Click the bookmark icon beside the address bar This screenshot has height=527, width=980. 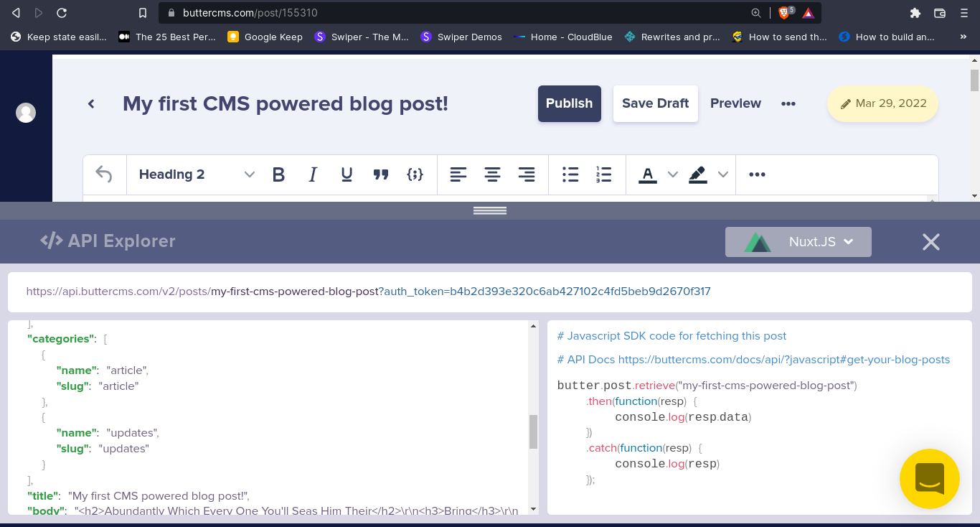coord(143,13)
